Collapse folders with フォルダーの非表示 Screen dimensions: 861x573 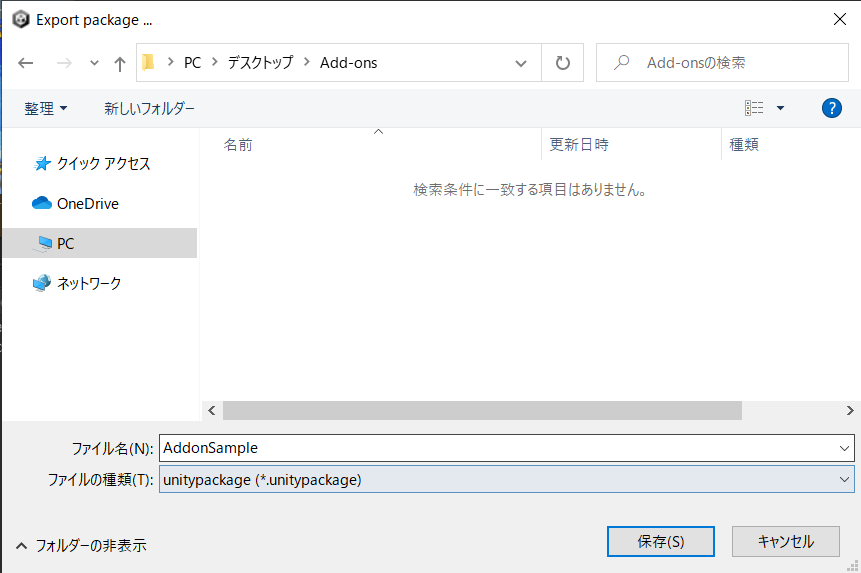click(81, 546)
